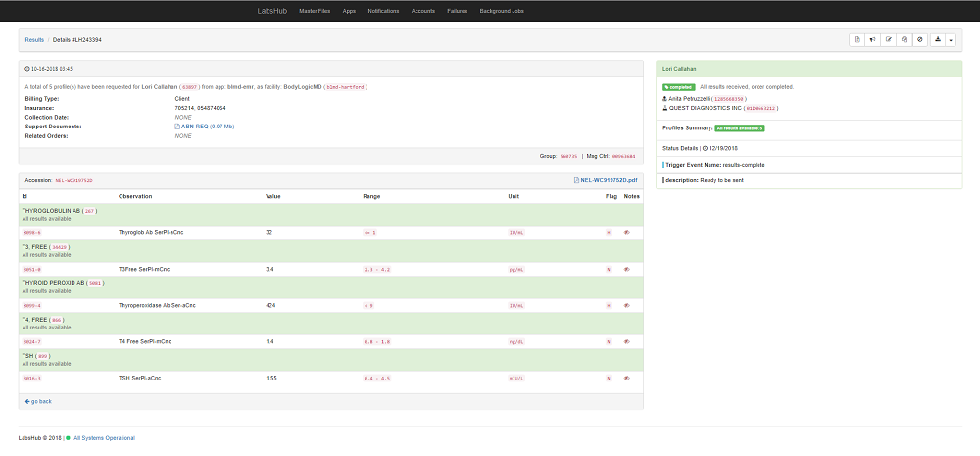
Task: Click the edit pencil icon in the toolbar
Action: click(x=889, y=39)
